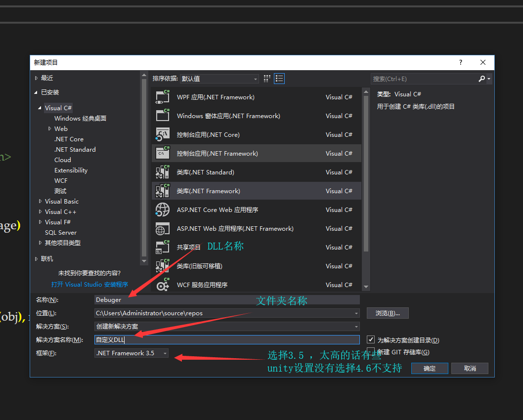Select the 测试 category
This screenshot has height=420, width=523.
pos(60,191)
